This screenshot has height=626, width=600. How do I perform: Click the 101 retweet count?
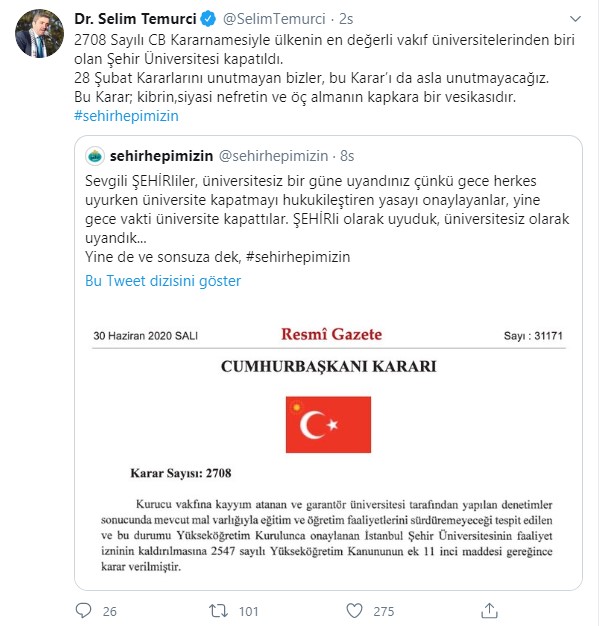point(252,608)
